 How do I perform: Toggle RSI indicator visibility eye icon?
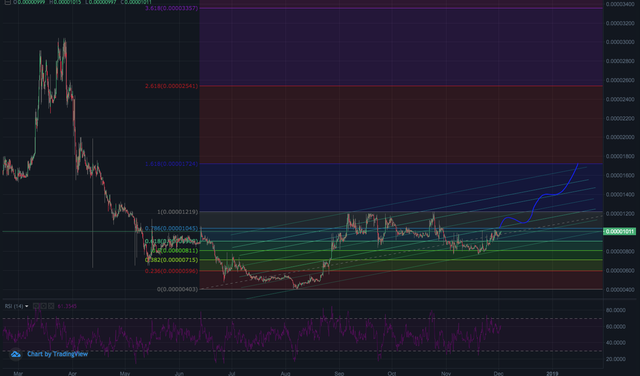point(36,306)
